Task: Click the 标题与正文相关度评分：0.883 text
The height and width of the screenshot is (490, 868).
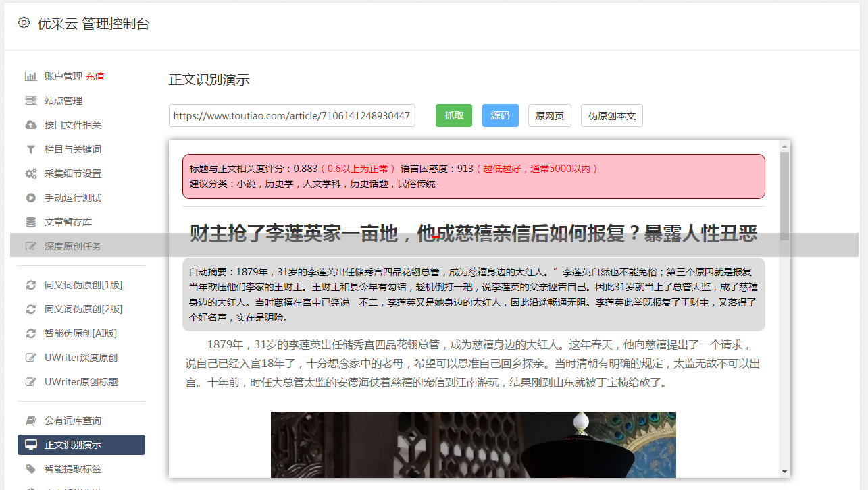Action: 253,169
